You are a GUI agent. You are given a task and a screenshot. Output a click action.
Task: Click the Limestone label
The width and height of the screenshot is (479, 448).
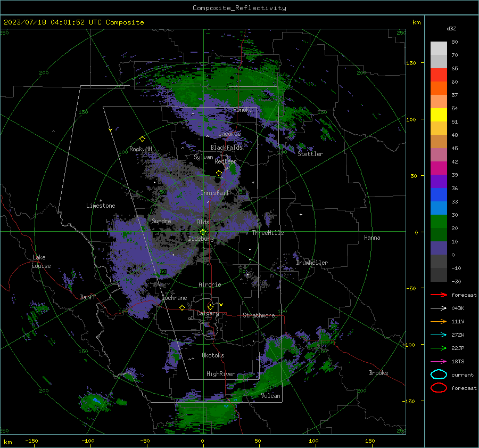pyautogui.click(x=101, y=206)
